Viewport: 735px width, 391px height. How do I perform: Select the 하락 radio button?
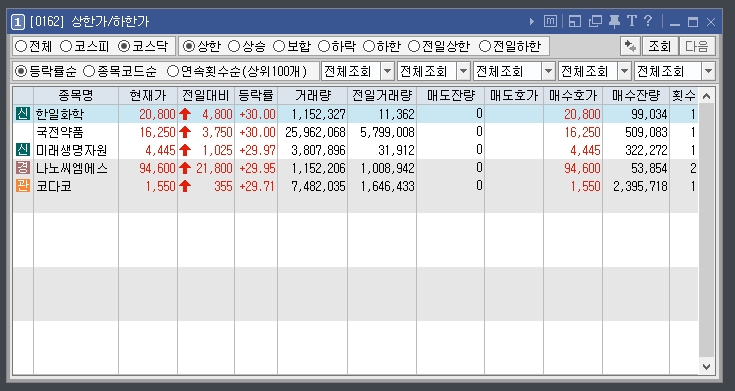point(324,46)
